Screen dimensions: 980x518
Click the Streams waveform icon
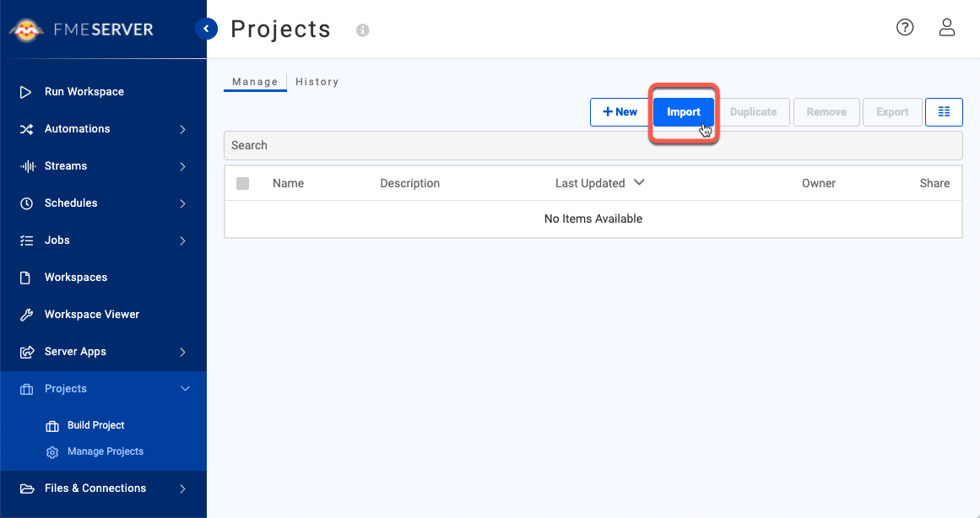tap(26, 166)
